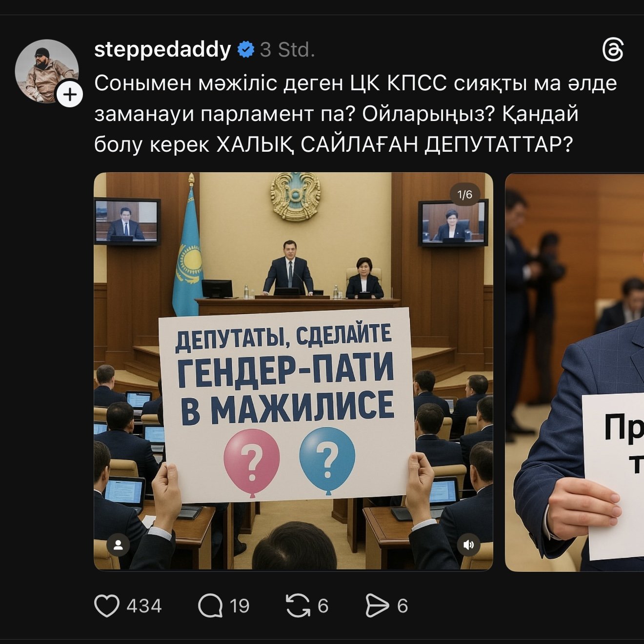Open the Threads logo icon
Viewport: 644px width, 644px height.
613,50
